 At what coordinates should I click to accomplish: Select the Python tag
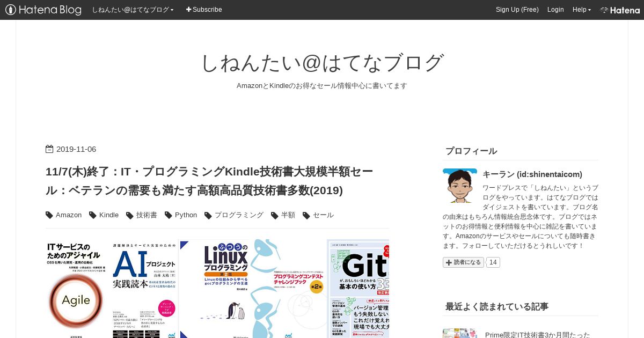[186, 215]
